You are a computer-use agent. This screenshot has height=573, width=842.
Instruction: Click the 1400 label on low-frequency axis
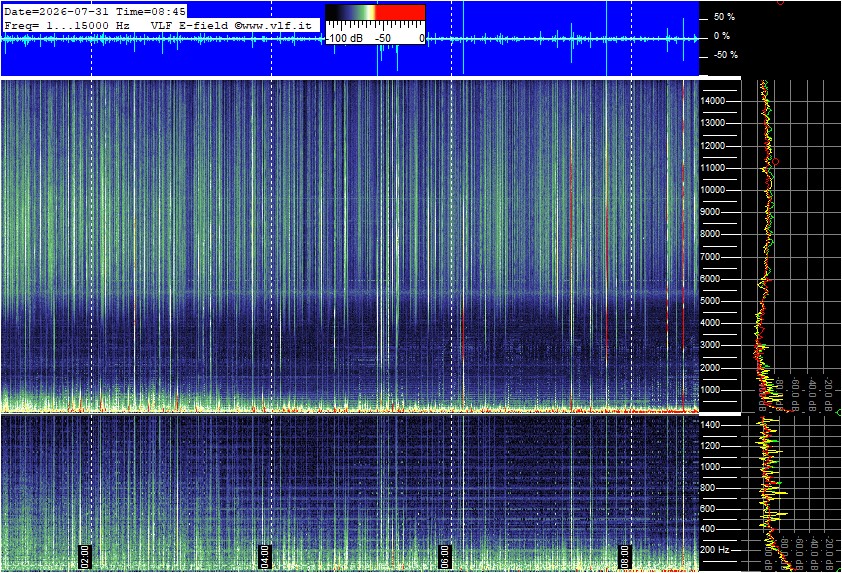[710, 425]
